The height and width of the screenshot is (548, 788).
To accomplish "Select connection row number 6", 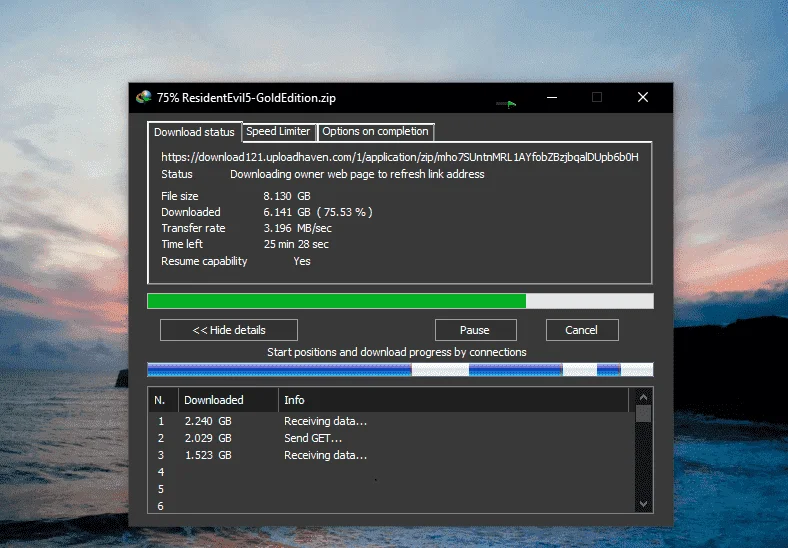I will [x=389, y=506].
